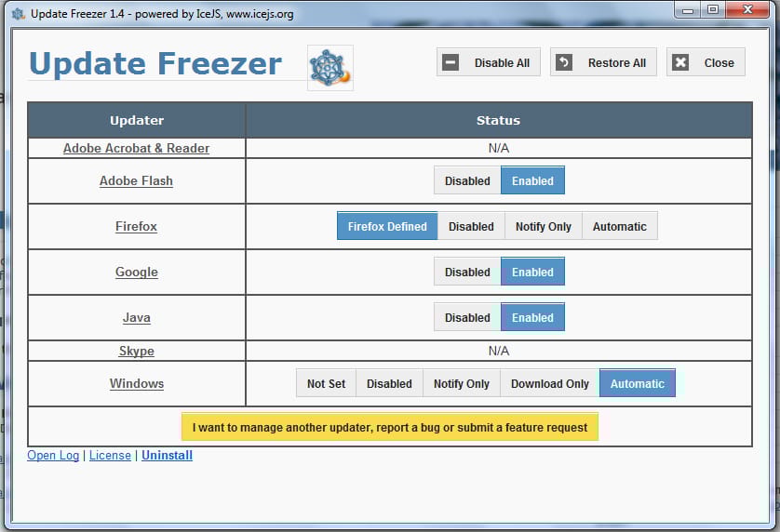Open the Skype updater link
The image size is (780, 532).
[136, 351]
